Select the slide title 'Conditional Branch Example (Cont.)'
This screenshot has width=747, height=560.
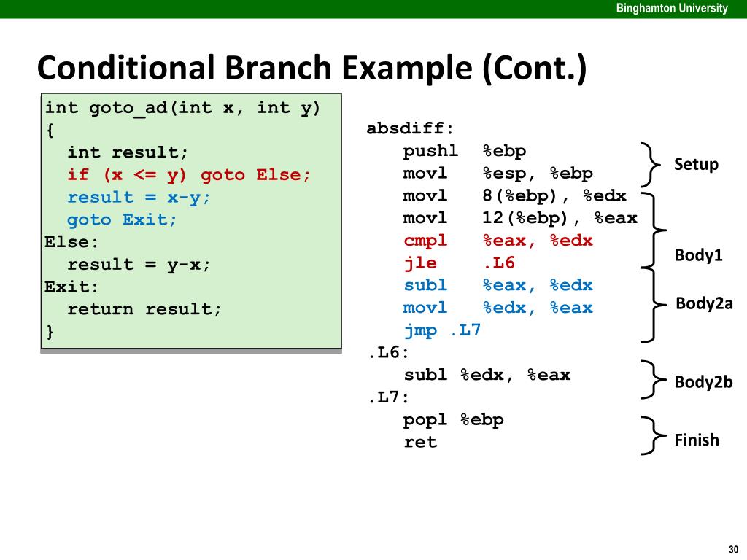(312, 68)
